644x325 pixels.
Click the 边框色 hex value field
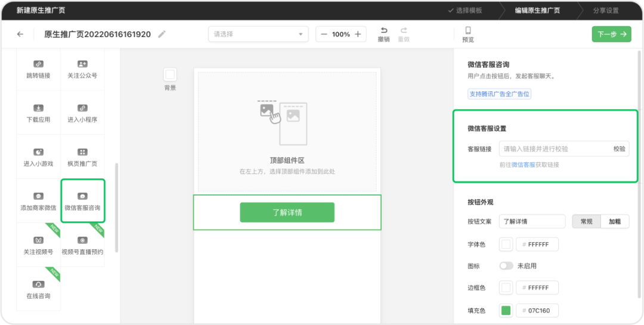click(537, 287)
